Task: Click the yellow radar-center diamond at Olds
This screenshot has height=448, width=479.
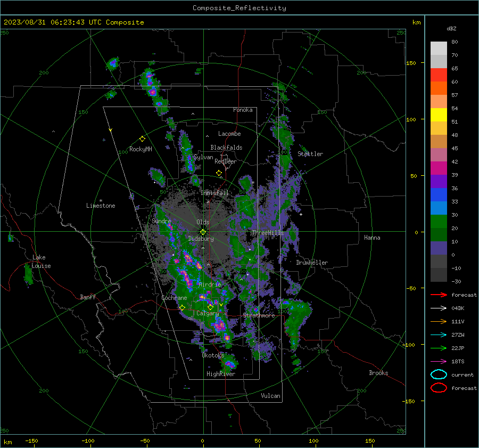Action: click(203, 232)
